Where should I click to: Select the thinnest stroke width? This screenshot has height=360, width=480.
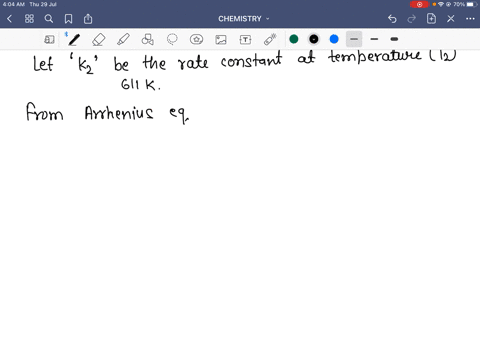(x=354, y=39)
